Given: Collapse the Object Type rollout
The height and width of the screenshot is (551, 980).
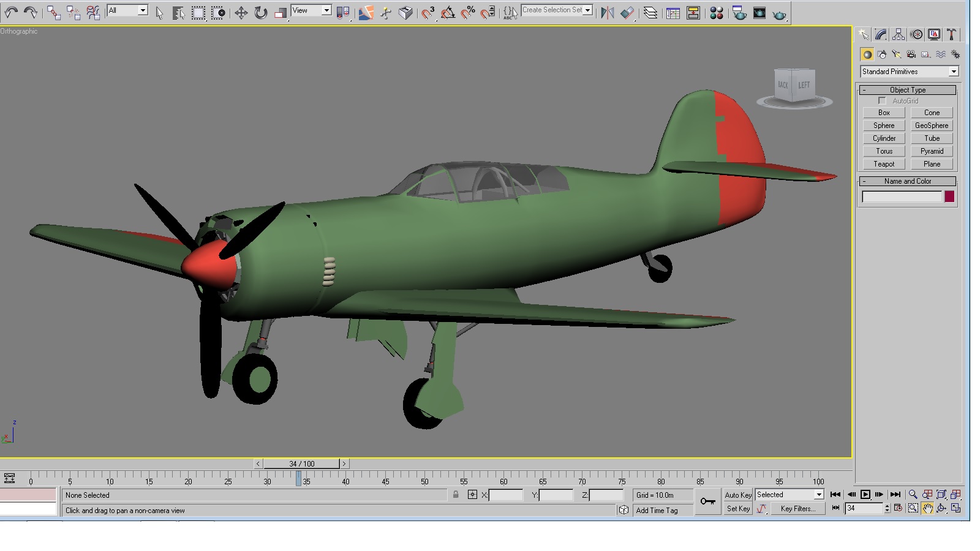Looking at the screenshot, I should tap(908, 90).
